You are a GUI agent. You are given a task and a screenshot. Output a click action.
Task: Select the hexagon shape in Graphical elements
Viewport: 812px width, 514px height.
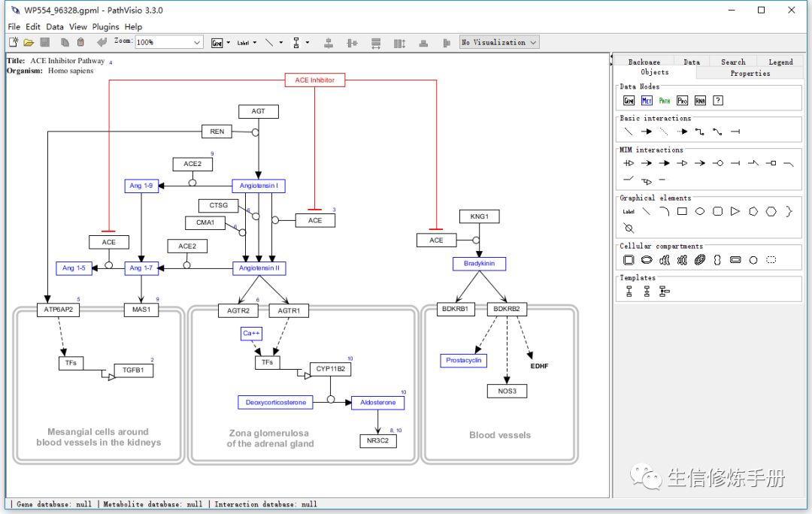pos(771,211)
